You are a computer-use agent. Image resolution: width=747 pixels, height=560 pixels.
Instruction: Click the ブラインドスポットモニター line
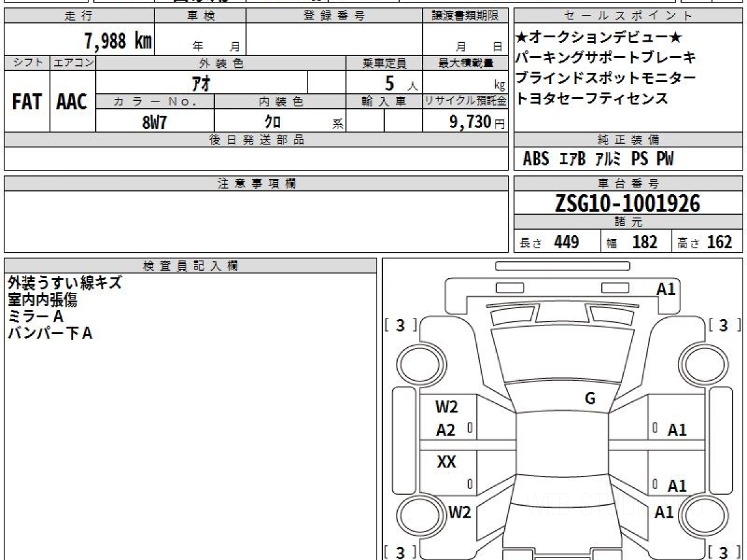pos(605,78)
